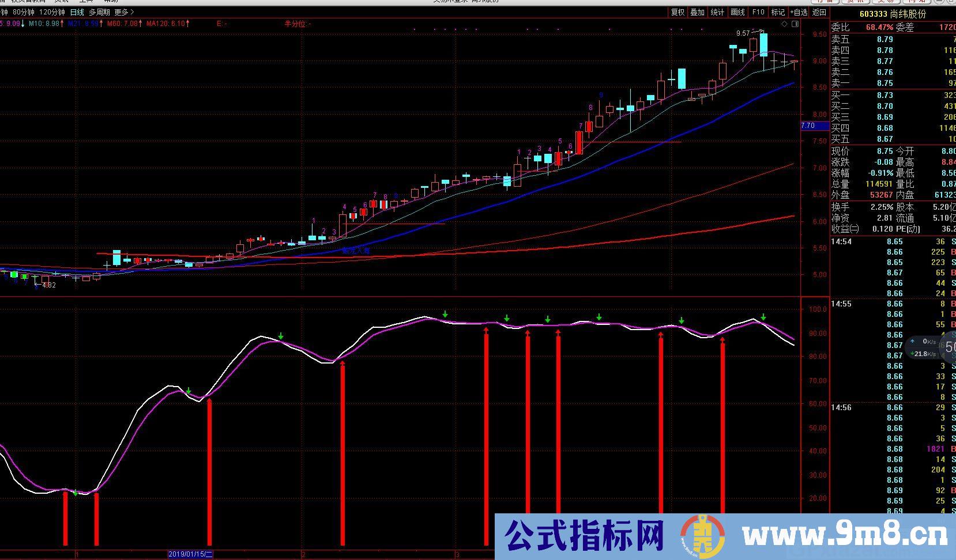
Task: Click the 返回 back button
Action: (819, 12)
